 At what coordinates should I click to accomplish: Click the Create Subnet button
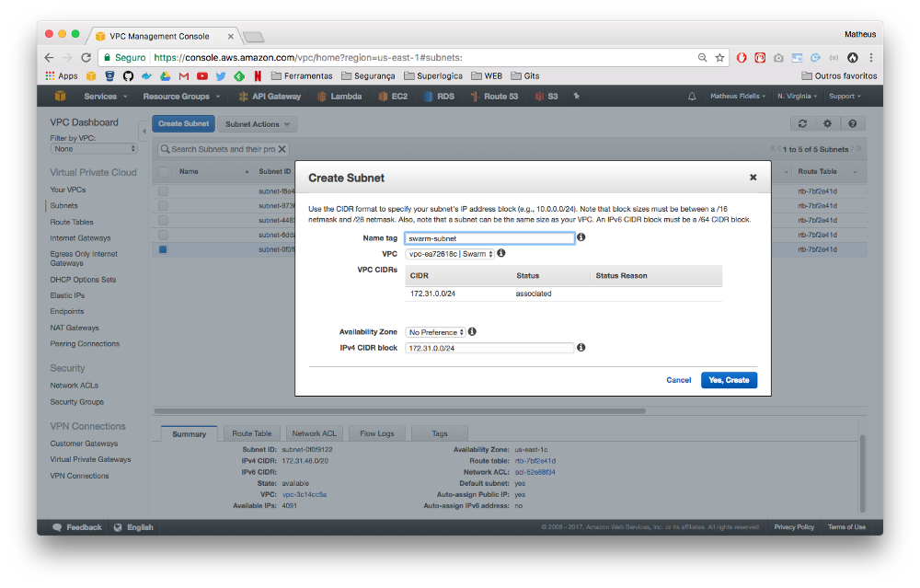183,124
